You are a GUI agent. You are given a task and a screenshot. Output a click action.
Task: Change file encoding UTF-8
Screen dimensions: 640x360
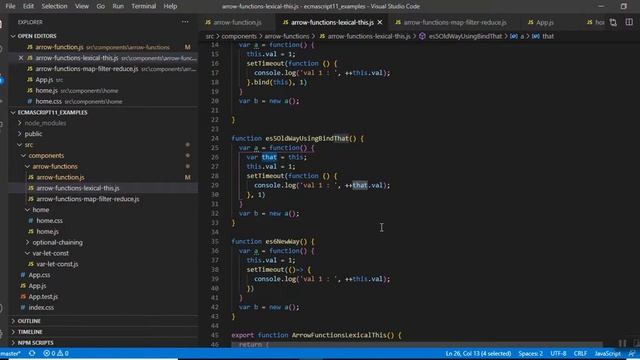558,353
